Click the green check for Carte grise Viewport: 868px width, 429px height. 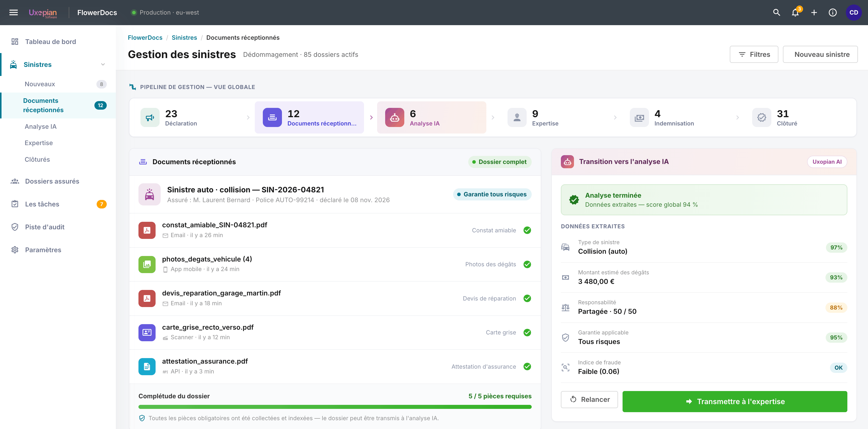tap(527, 332)
